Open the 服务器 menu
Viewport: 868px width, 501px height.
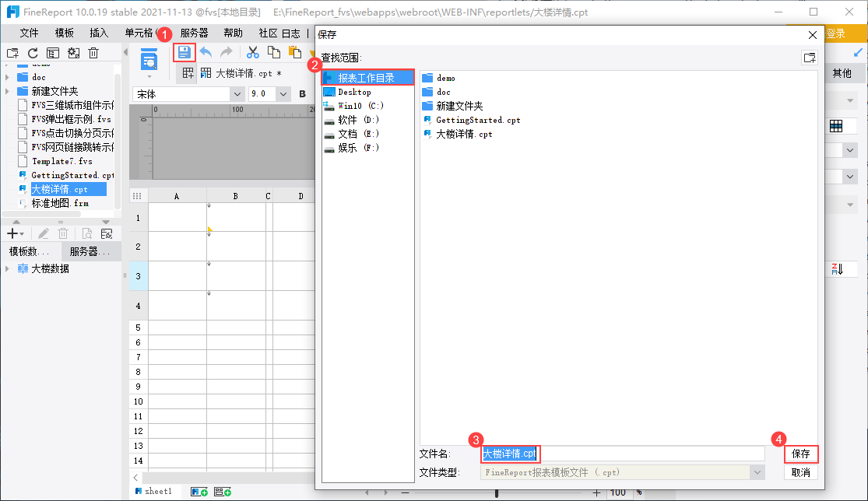[x=195, y=33]
